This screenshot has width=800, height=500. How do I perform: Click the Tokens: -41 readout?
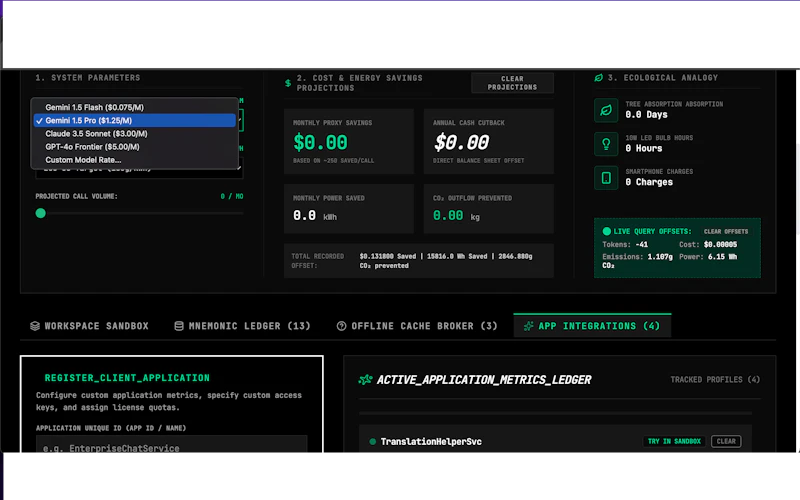pos(625,244)
